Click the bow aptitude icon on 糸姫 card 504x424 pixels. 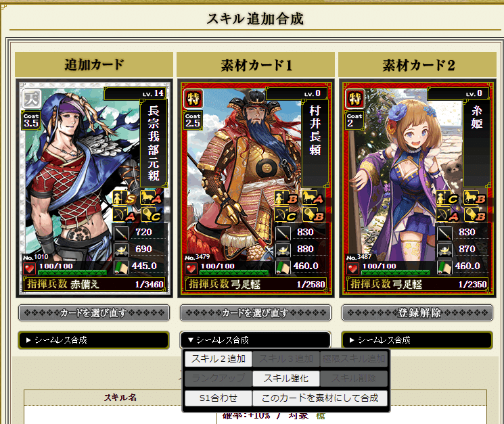click(446, 214)
